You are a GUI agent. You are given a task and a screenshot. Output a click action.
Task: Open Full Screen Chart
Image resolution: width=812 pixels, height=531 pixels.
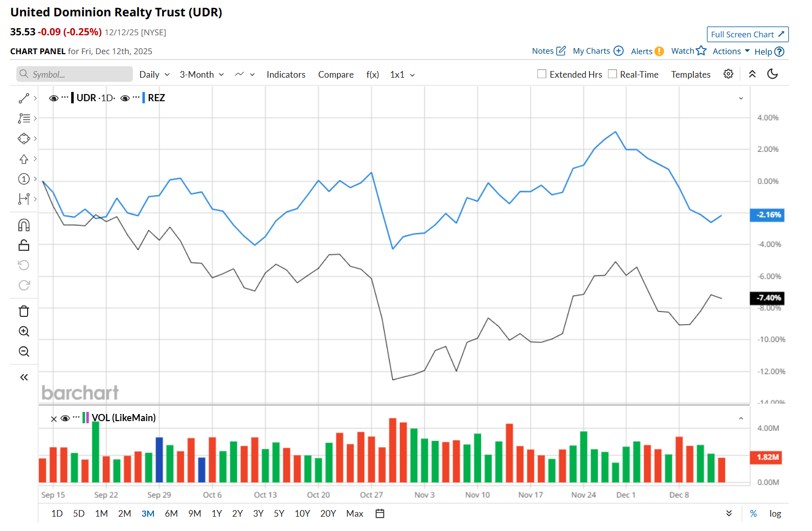[x=747, y=34]
